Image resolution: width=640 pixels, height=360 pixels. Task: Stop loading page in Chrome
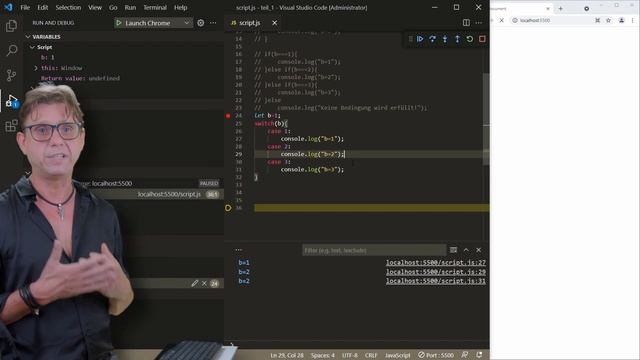tap(502, 20)
